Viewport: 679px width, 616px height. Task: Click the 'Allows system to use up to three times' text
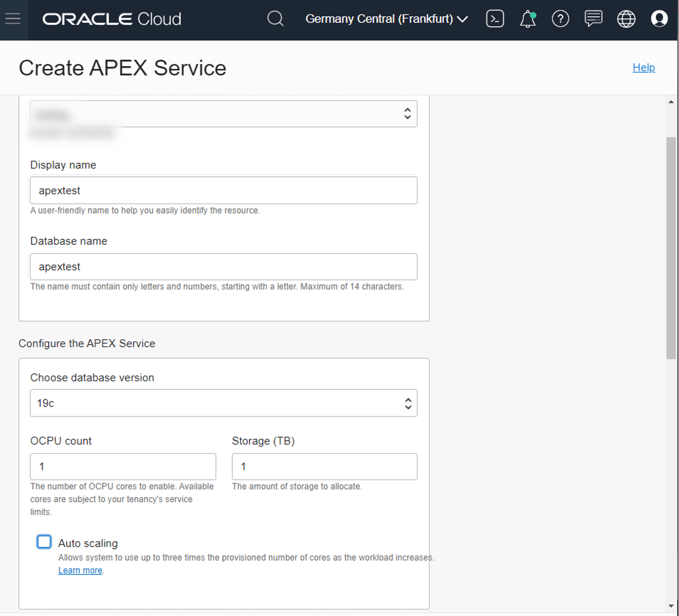coord(246,558)
